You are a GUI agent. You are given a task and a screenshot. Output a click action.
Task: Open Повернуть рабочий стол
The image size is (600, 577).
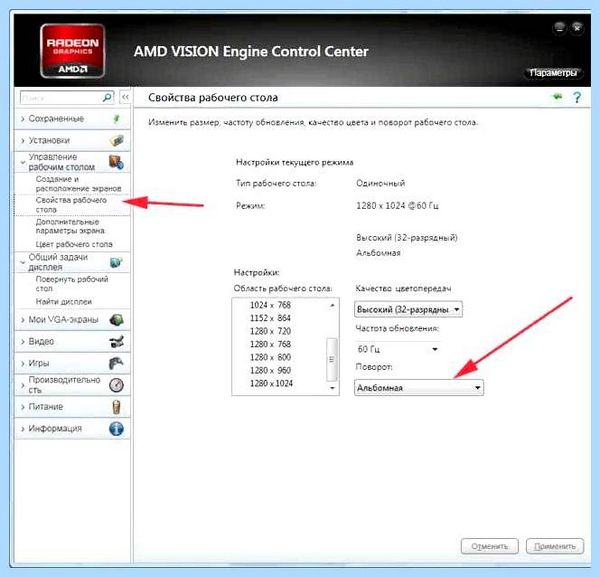72,284
